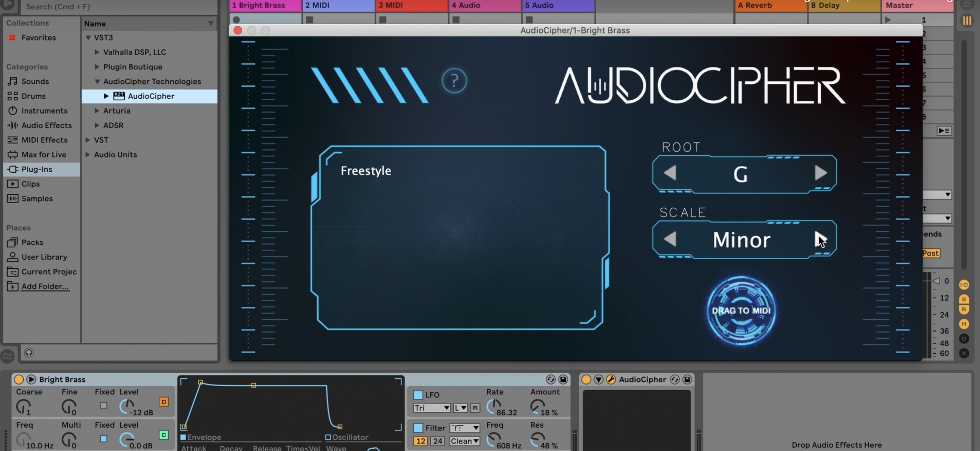This screenshot has height=451, width=980.
Task: Select the Master track header
Action: 917,5
